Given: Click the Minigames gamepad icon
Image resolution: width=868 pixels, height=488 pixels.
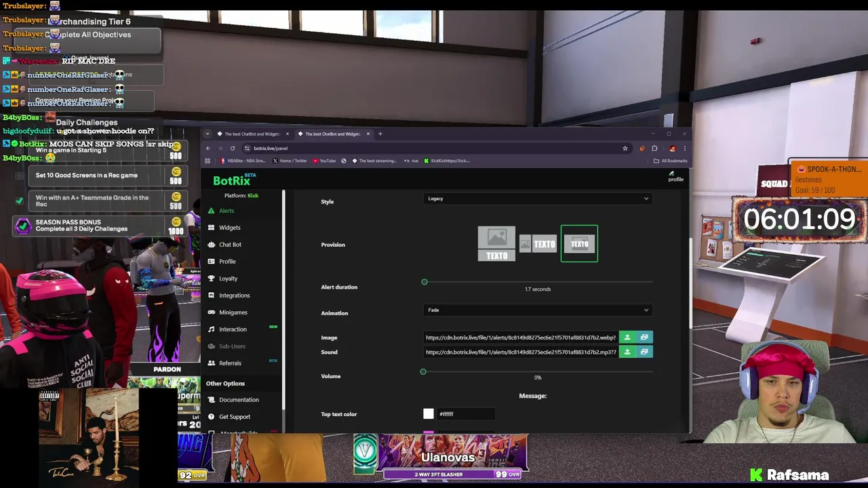Looking at the screenshot, I should [212, 312].
